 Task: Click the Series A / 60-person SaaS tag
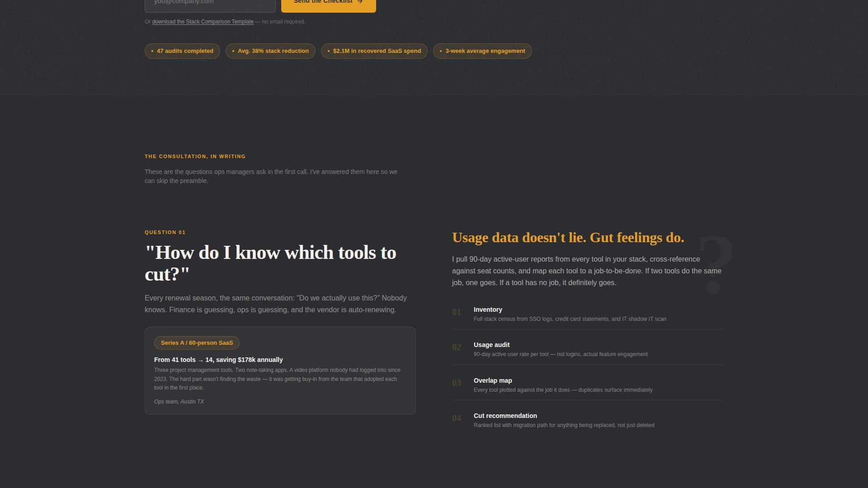197,343
